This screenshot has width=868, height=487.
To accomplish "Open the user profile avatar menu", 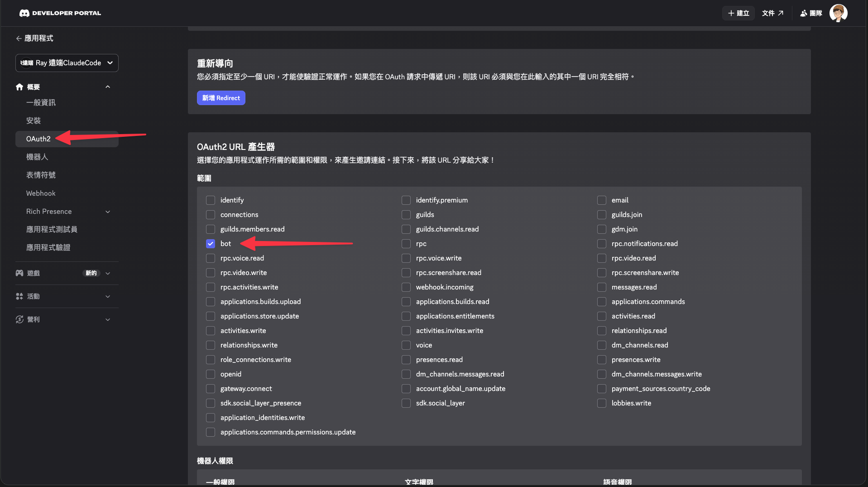I will [838, 13].
